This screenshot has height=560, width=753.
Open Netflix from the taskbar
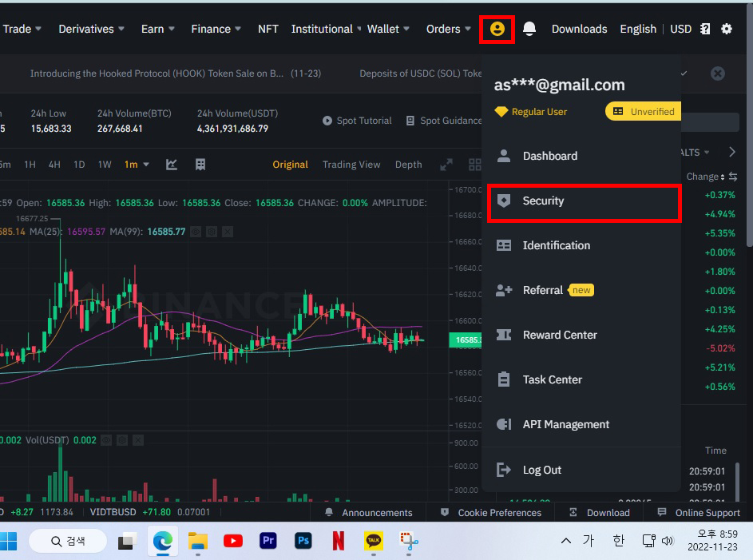pyautogui.click(x=338, y=542)
